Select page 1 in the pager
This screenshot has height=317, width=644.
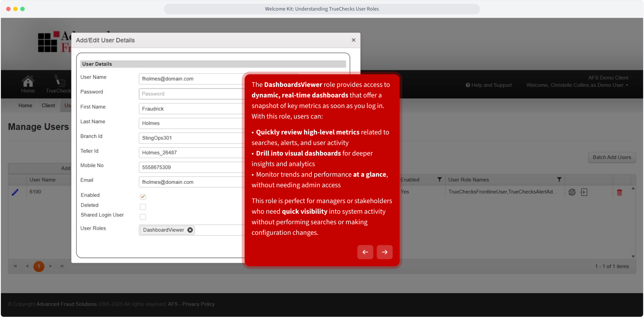point(39,266)
